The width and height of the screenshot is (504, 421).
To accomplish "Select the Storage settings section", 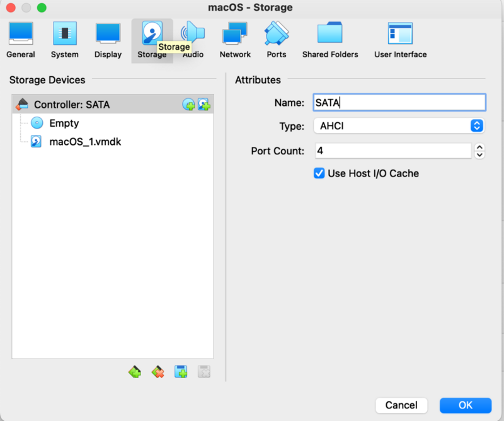I will pyautogui.click(x=152, y=40).
